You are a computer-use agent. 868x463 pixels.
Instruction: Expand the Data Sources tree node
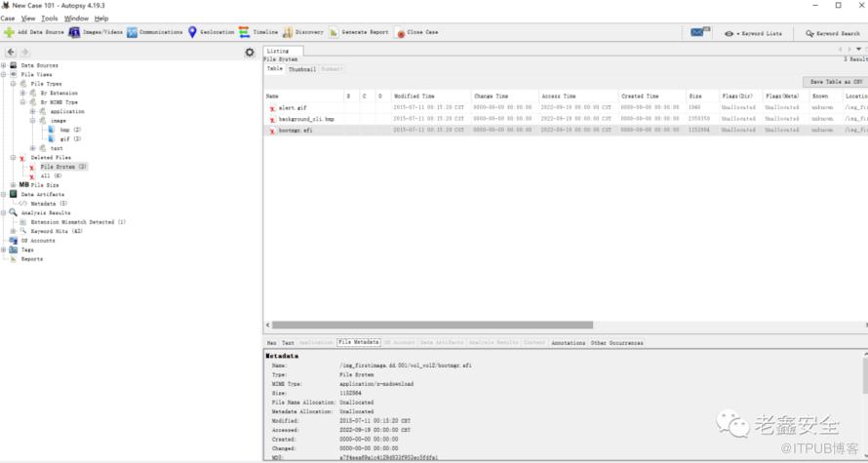tap(4, 65)
